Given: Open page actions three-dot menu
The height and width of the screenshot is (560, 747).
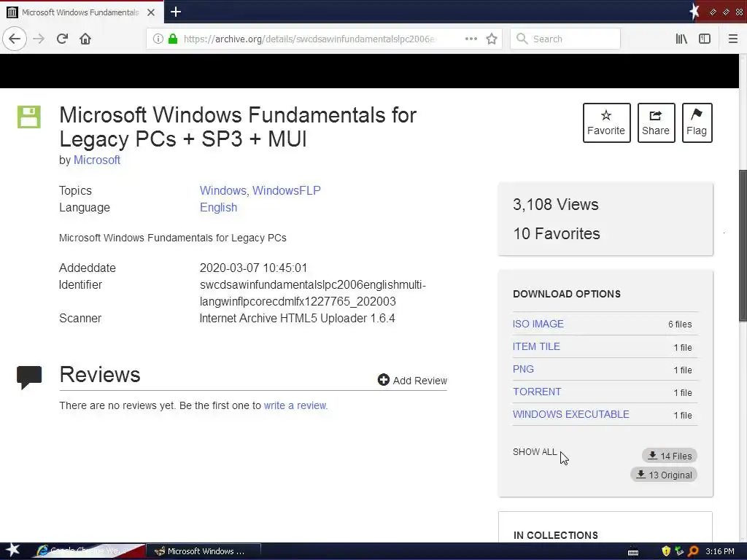Looking at the screenshot, I should [471, 39].
